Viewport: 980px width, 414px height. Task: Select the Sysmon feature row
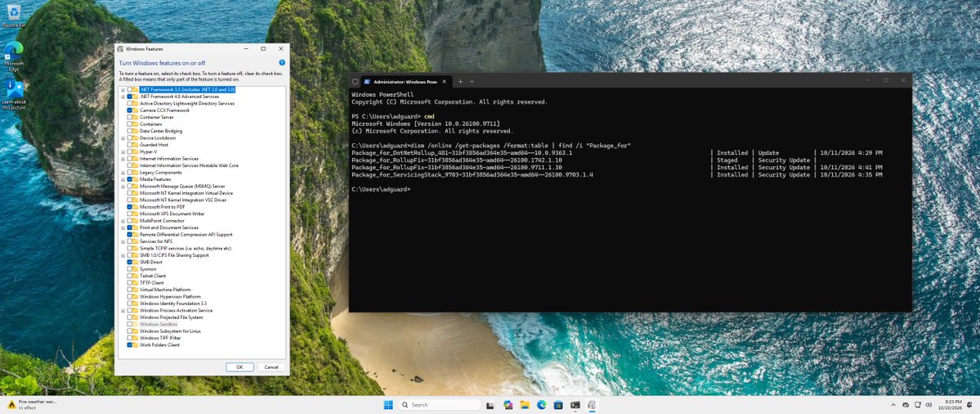point(148,269)
